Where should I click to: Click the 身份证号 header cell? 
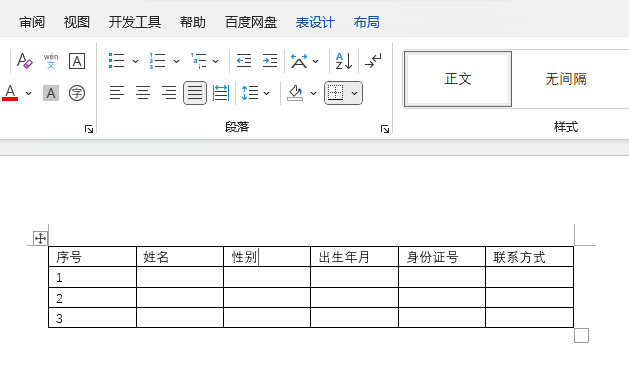tap(442, 257)
